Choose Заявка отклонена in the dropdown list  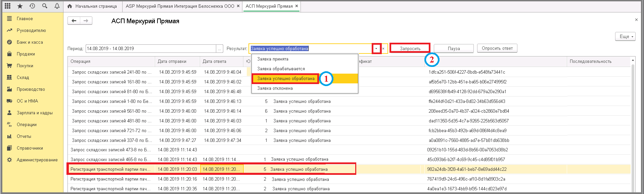click(x=305, y=88)
